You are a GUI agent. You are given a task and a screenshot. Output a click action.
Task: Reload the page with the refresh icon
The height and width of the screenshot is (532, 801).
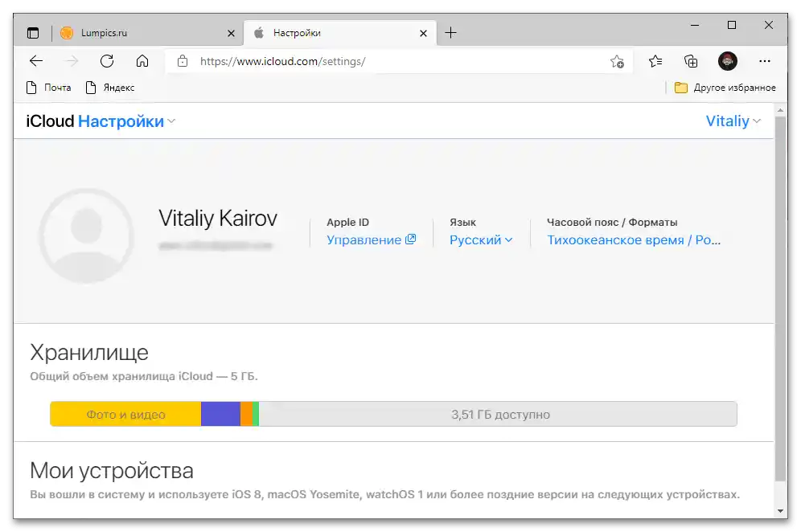(107, 61)
